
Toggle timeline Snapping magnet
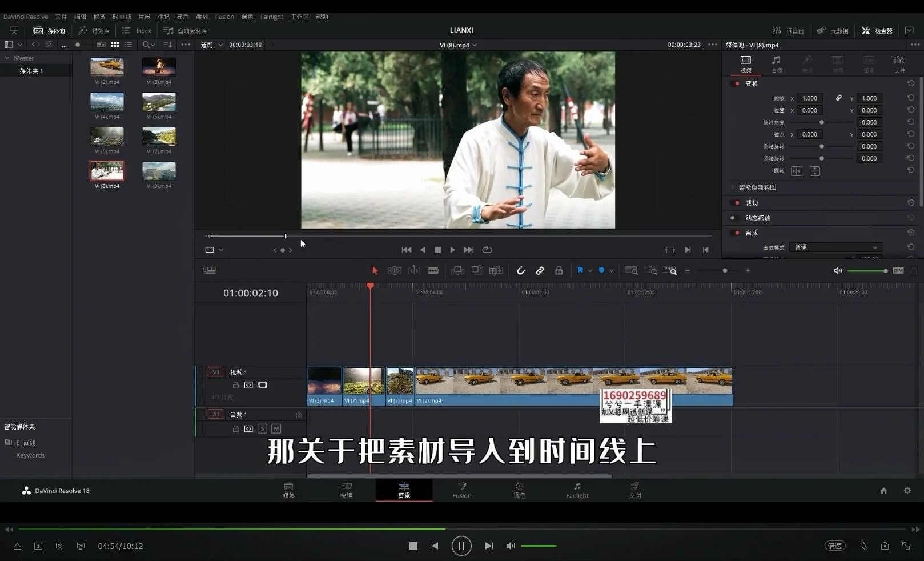click(521, 270)
